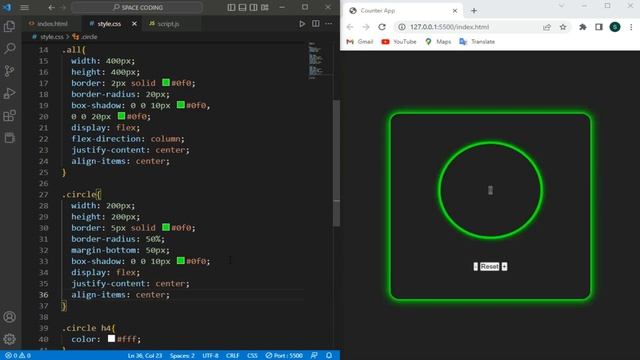
Task: Open Run and Debug view
Action: pyautogui.click(x=9, y=93)
